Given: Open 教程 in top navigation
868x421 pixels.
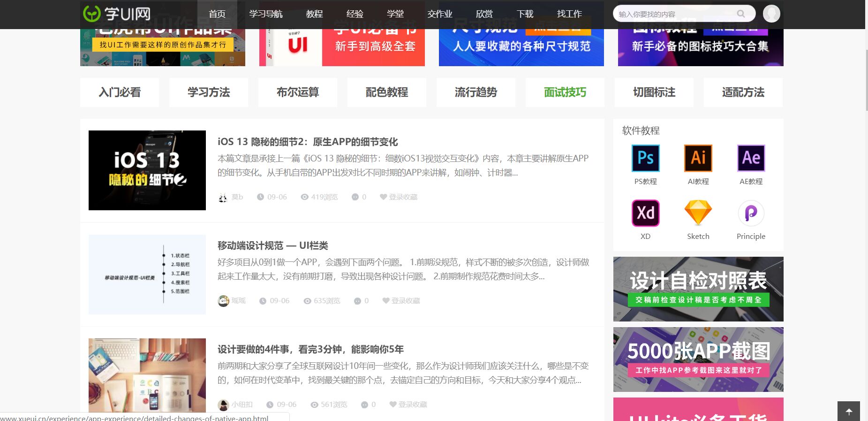Looking at the screenshot, I should coord(314,14).
